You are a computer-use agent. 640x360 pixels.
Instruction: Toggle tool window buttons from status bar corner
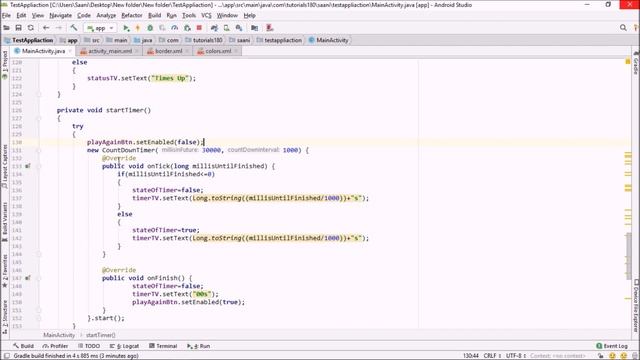click(7, 356)
